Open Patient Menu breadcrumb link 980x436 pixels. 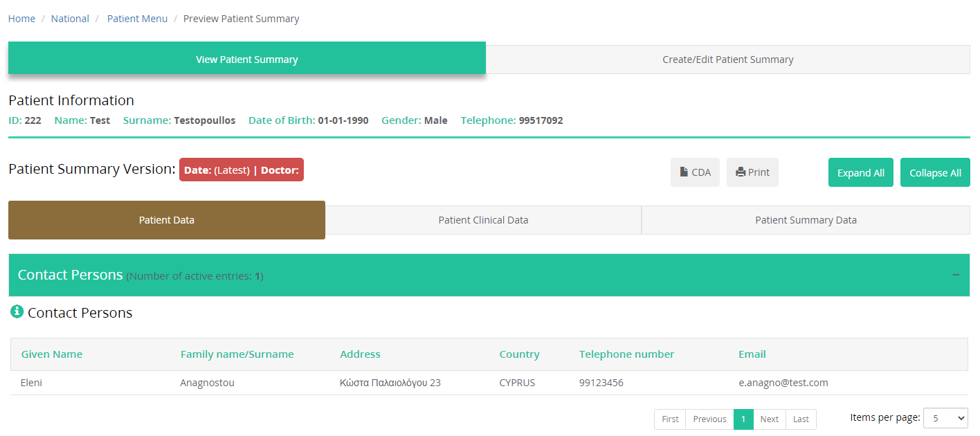coord(137,19)
